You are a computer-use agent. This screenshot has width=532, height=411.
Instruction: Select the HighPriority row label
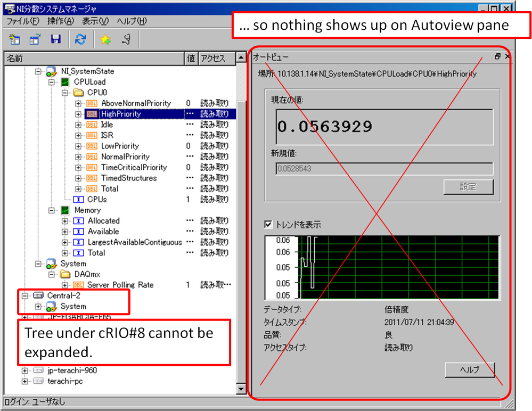(121, 114)
